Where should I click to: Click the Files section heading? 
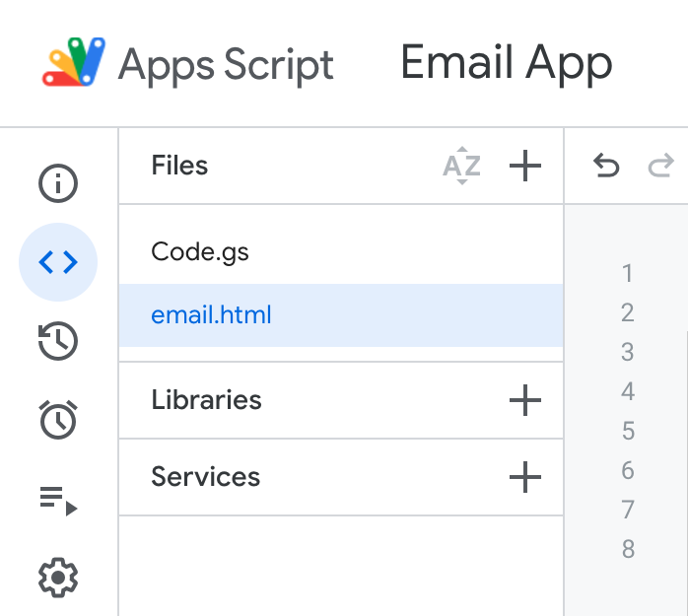pos(179,166)
